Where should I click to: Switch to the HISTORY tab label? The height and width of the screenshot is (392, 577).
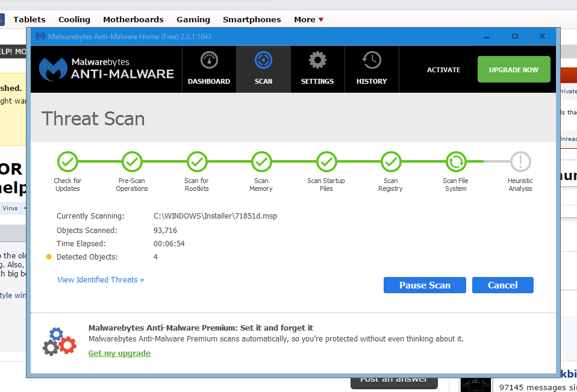(372, 81)
